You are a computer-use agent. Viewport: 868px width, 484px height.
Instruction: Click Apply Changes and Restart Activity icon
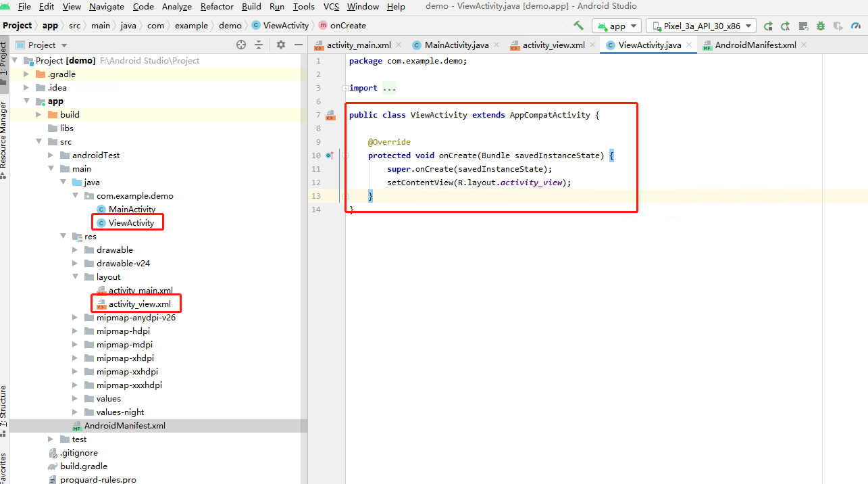click(x=768, y=25)
